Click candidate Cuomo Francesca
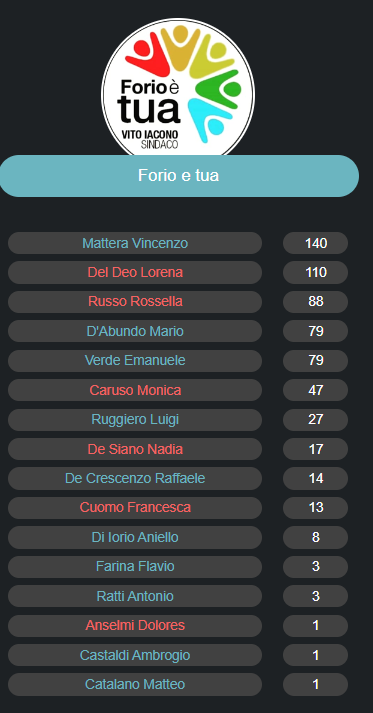This screenshot has height=713, width=373. pyautogui.click(x=135, y=508)
